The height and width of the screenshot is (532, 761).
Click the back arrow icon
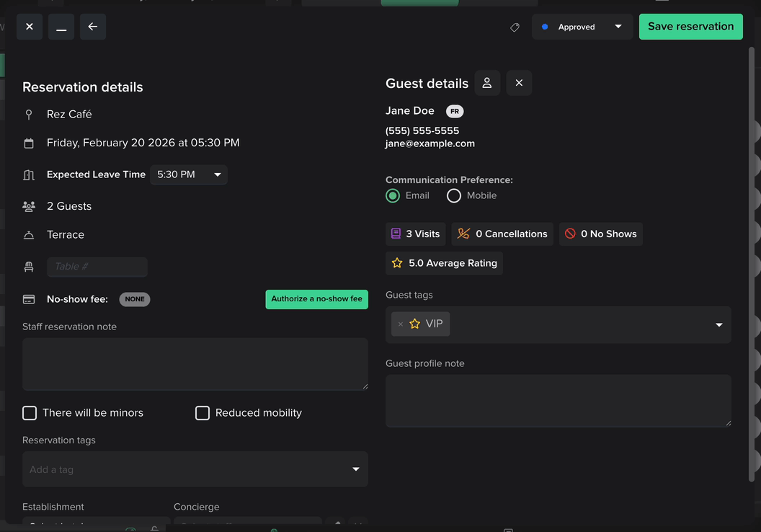click(x=93, y=27)
